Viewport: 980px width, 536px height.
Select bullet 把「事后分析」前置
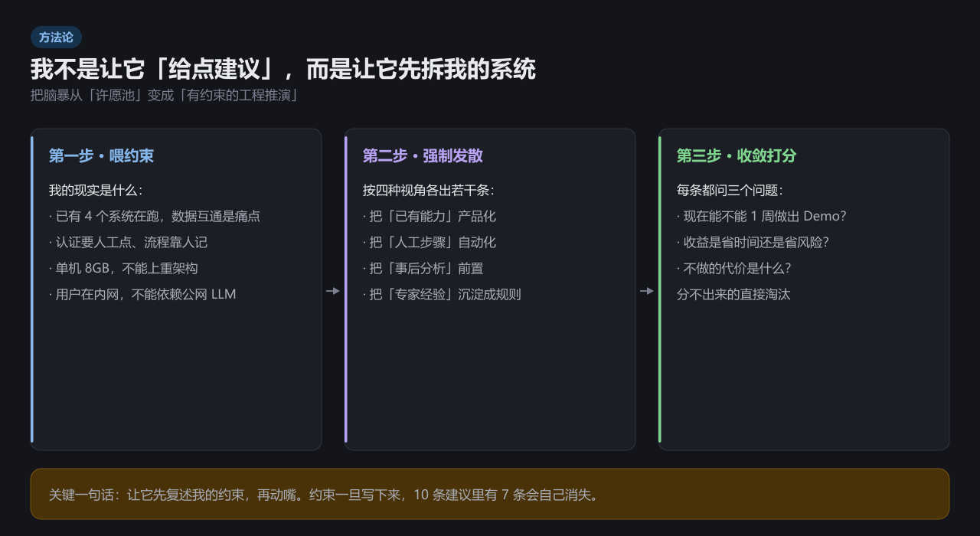coord(423,269)
